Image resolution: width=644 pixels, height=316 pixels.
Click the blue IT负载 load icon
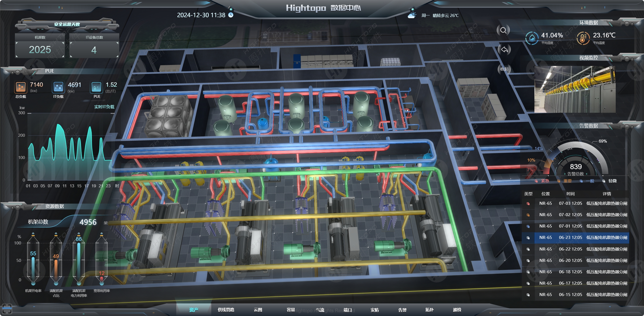pyautogui.click(x=58, y=87)
